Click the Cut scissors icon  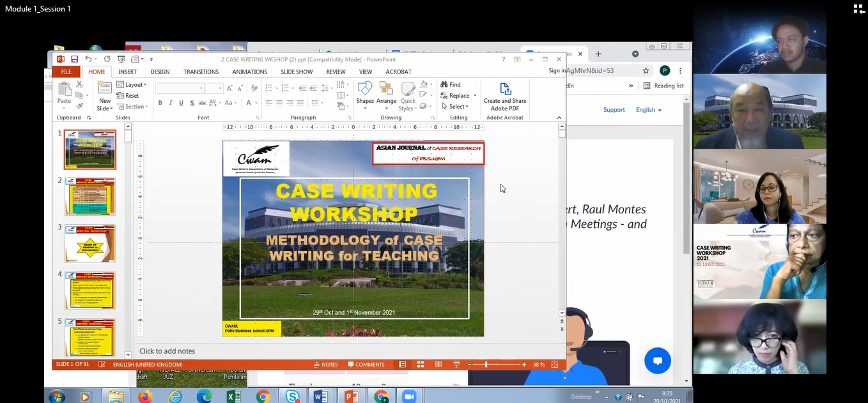[x=79, y=84]
